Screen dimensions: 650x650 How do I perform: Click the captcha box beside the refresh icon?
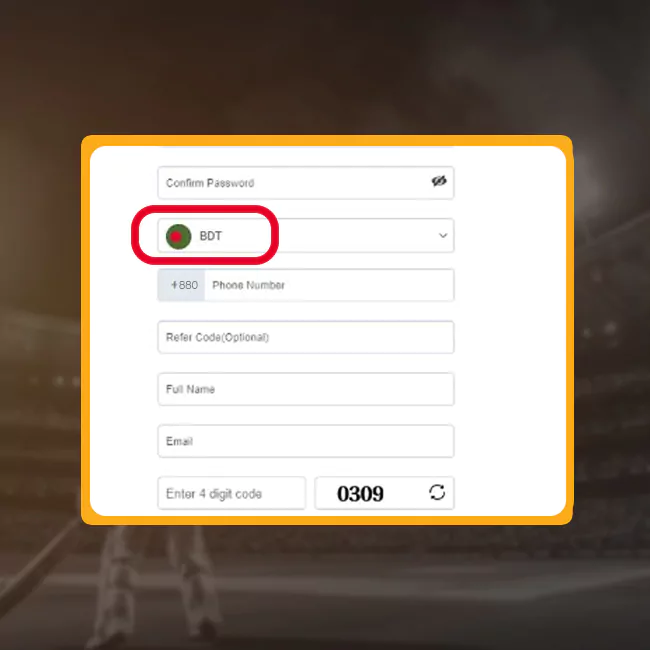click(384, 493)
